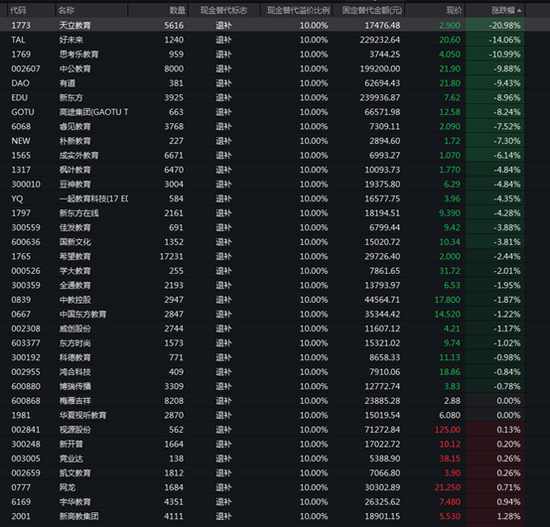This screenshot has height=527, width=550.
Task: Sort by the 涨跌幅 column header
Action: [x=502, y=11]
